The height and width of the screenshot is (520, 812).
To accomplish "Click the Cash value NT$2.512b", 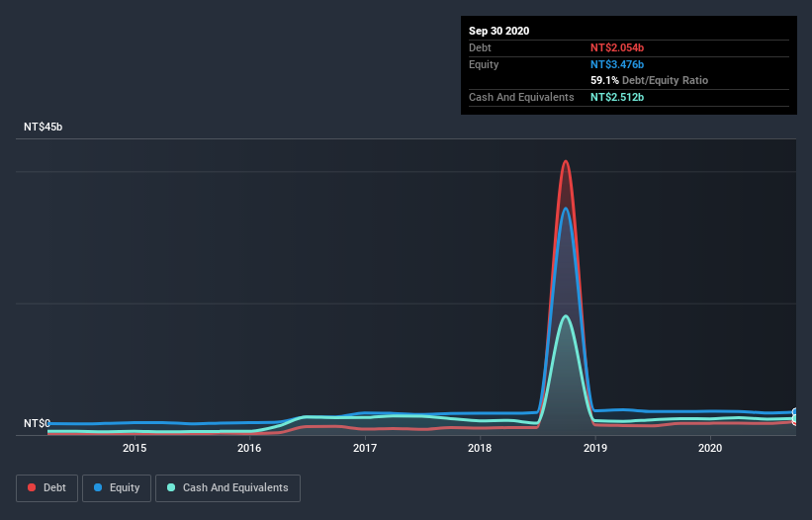I will tap(617, 97).
